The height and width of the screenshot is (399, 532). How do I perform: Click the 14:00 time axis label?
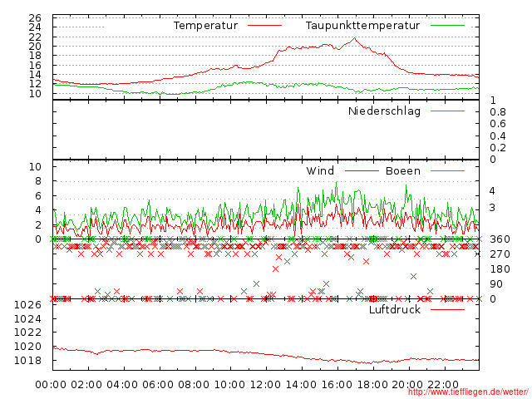point(301,385)
